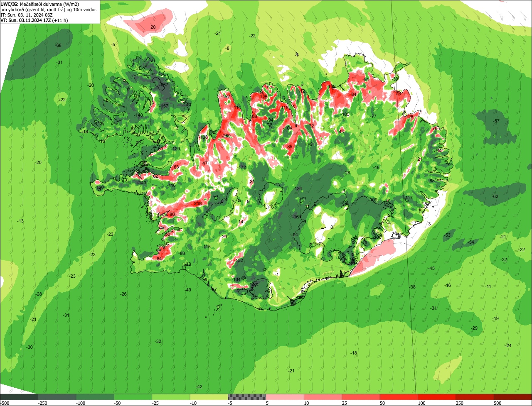Select the '-120' value on the peninsula tip
Image resolution: width=532 pixels, height=406 pixels.
click(x=100, y=188)
